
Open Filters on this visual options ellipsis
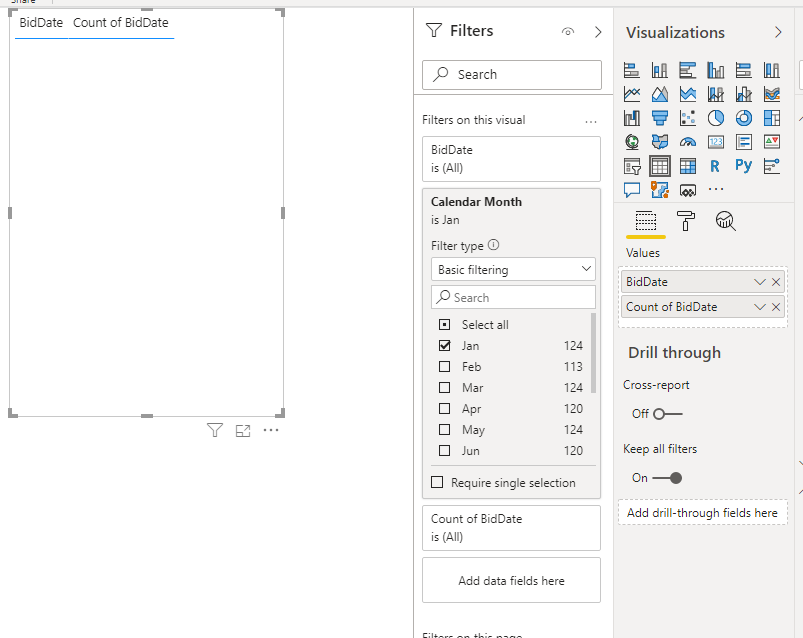click(x=590, y=122)
